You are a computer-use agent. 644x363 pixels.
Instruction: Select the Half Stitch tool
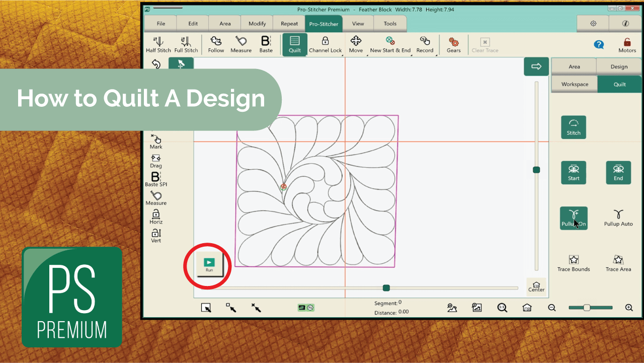click(x=158, y=45)
